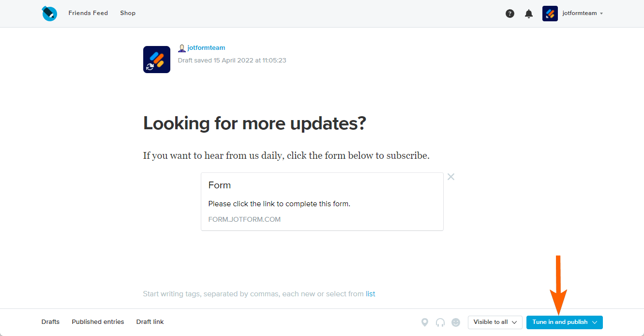Follow the 'list' link for tag suggestions
This screenshot has height=336, width=644.
pos(371,293)
